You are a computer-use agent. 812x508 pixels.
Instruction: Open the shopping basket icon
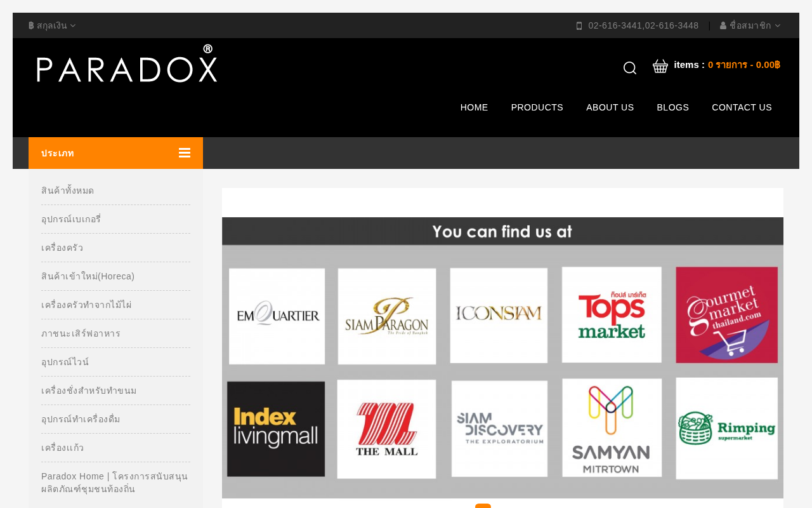pyautogui.click(x=660, y=66)
